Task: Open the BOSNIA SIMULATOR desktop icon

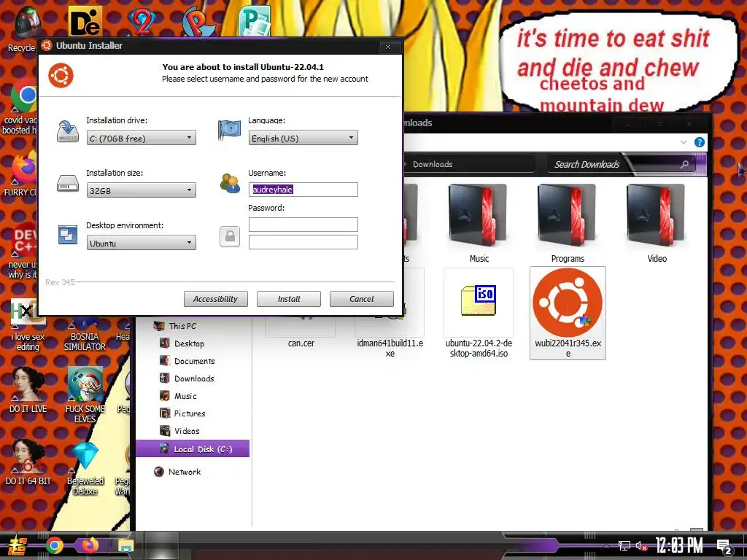Action: [85, 333]
